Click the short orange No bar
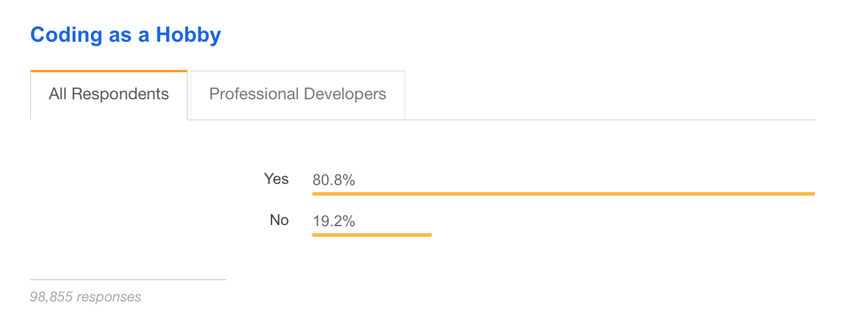Viewport: 868px width, 322px height. [372, 234]
